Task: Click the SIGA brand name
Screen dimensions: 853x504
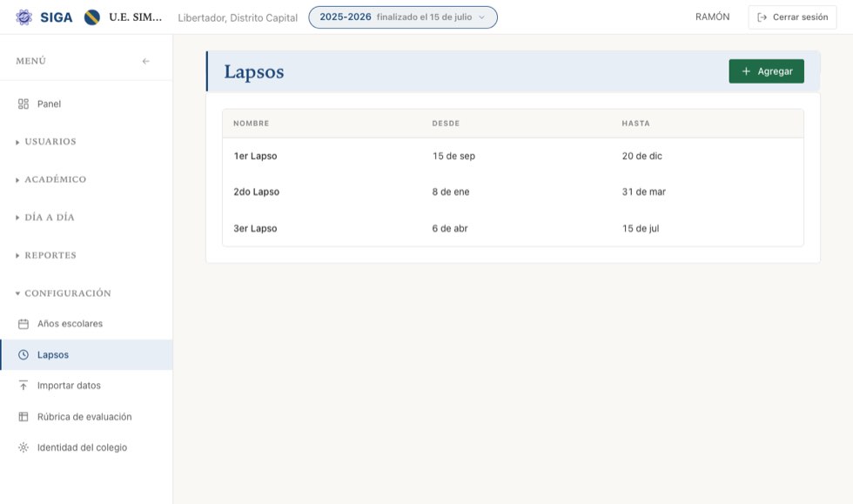Action: 56,17
